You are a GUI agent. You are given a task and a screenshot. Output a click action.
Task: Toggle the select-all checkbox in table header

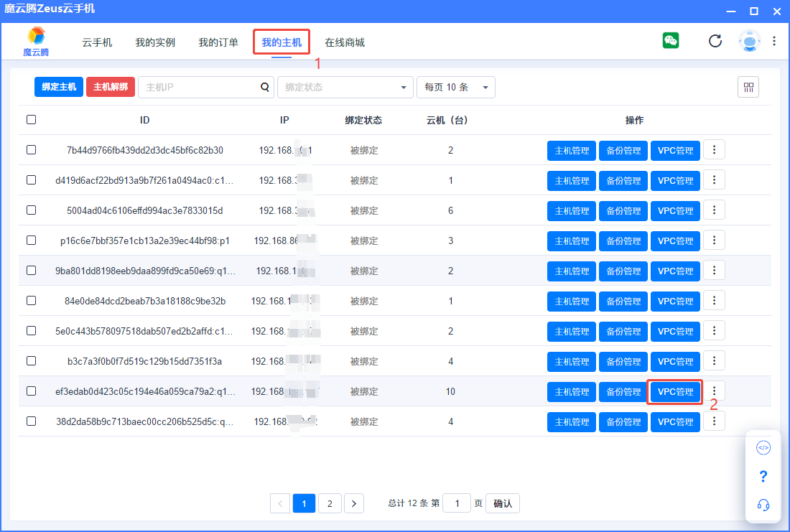(31, 120)
